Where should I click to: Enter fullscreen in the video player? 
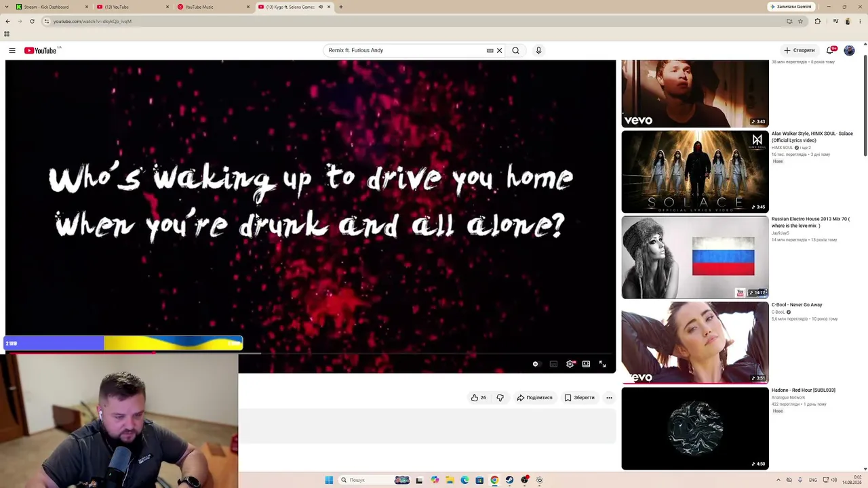[x=602, y=364]
